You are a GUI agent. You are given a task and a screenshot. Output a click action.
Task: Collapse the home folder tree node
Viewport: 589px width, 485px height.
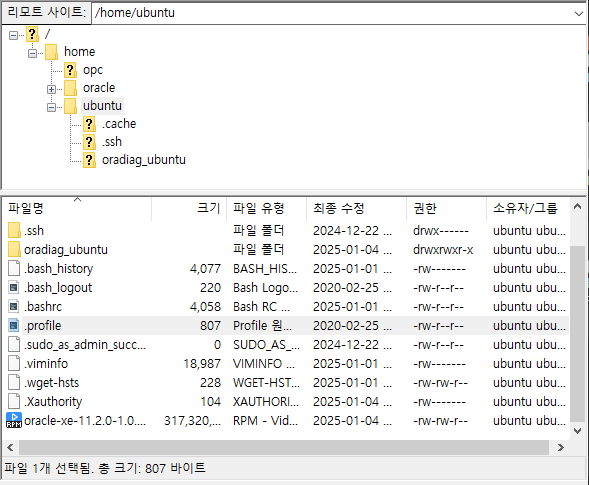(33, 53)
